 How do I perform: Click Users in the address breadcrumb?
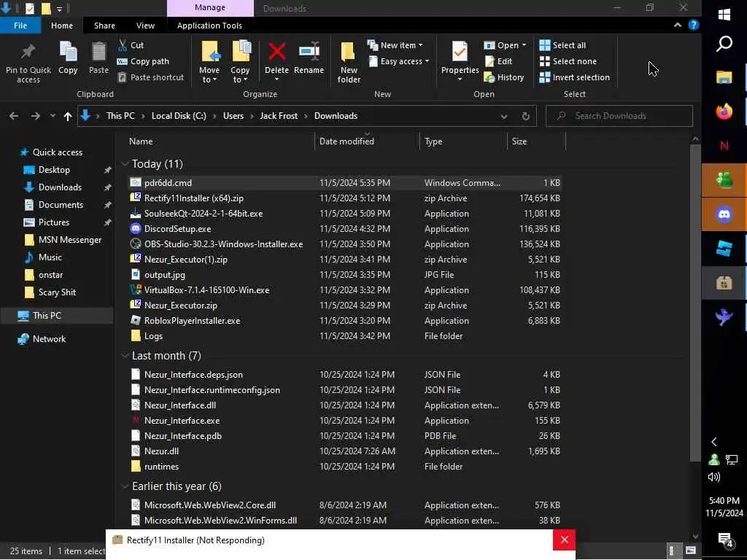(x=233, y=116)
